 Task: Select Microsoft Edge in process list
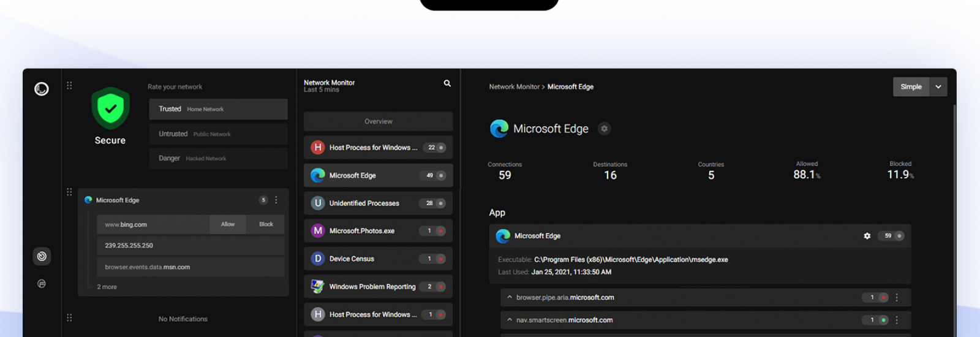coord(379,175)
